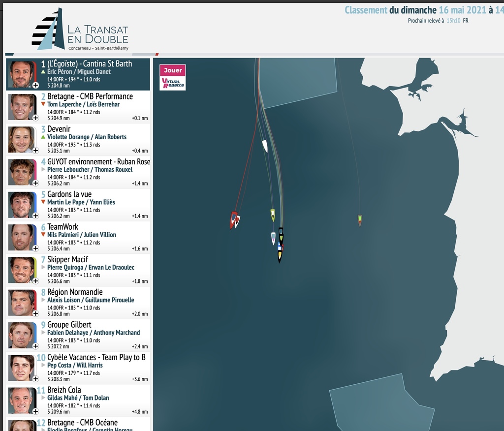
Task: Click the green up-arrow trend beside Devenir
Action: (43, 137)
